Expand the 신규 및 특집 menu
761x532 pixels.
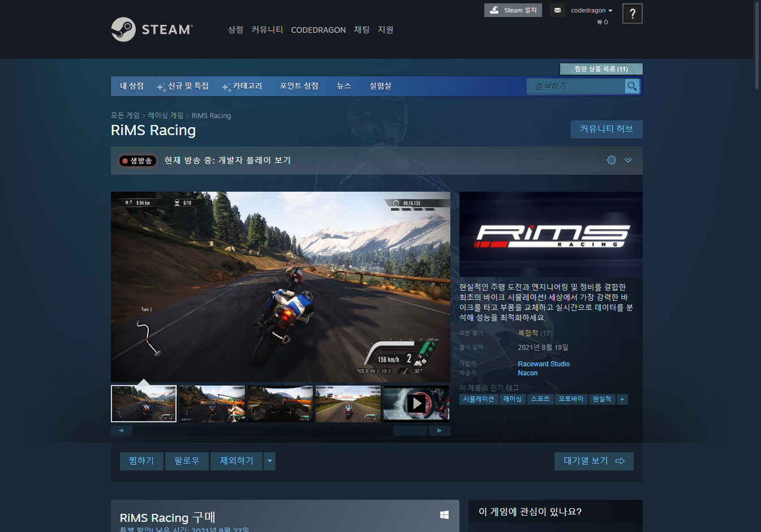click(x=183, y=86)
